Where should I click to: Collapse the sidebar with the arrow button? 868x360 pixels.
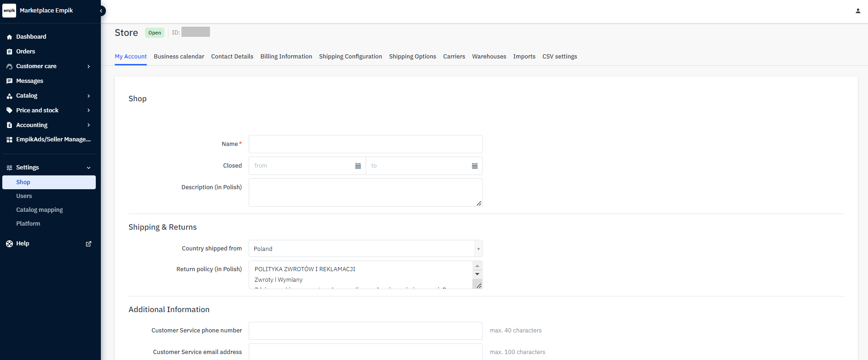101,11
